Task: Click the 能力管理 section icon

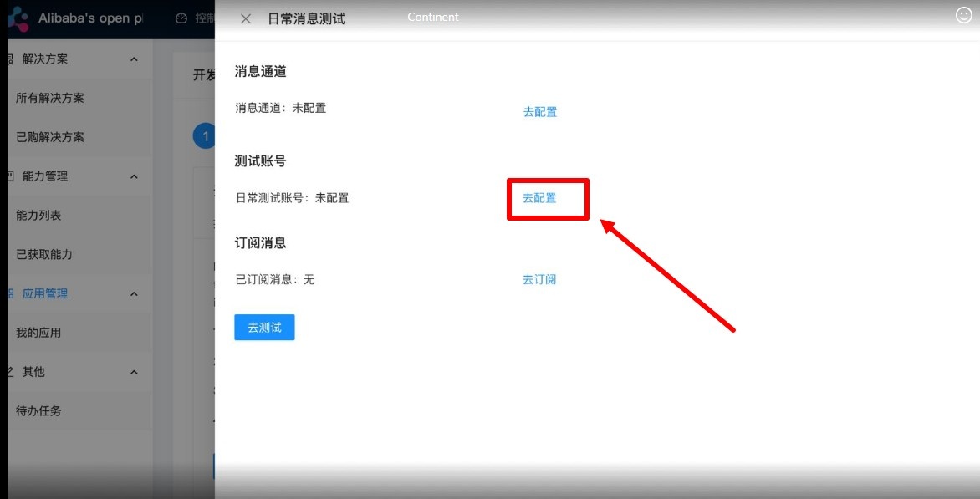Action: click(10, 176)
